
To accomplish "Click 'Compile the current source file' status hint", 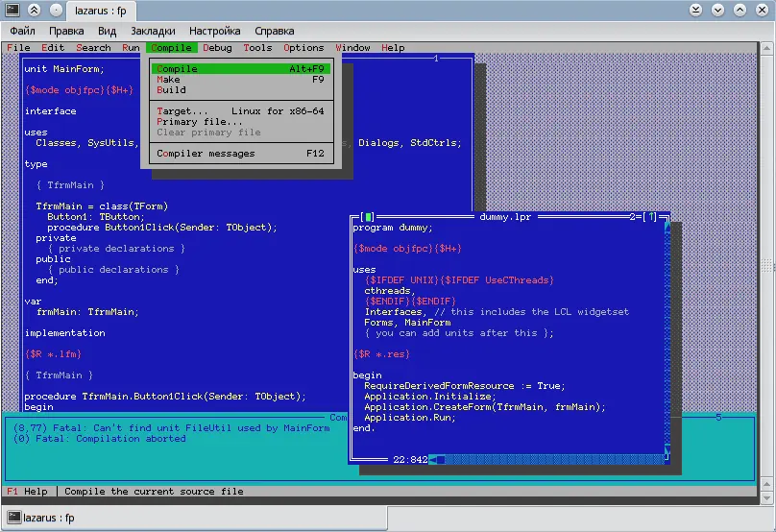I will click(154, 492).
